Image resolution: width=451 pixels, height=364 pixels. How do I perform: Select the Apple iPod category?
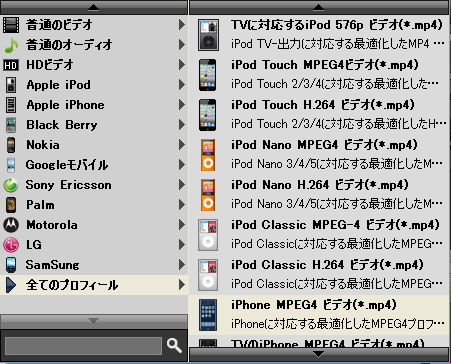click(94, 85)
